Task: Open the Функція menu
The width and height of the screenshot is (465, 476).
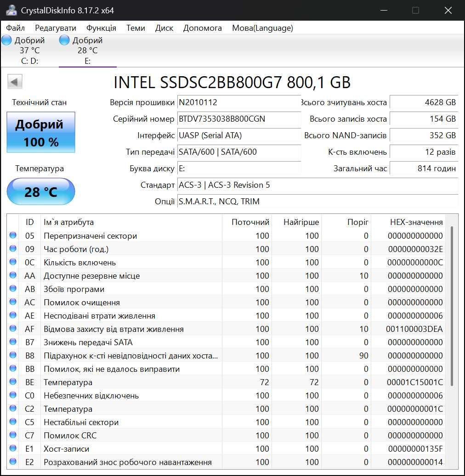Action: coord(101,28)
